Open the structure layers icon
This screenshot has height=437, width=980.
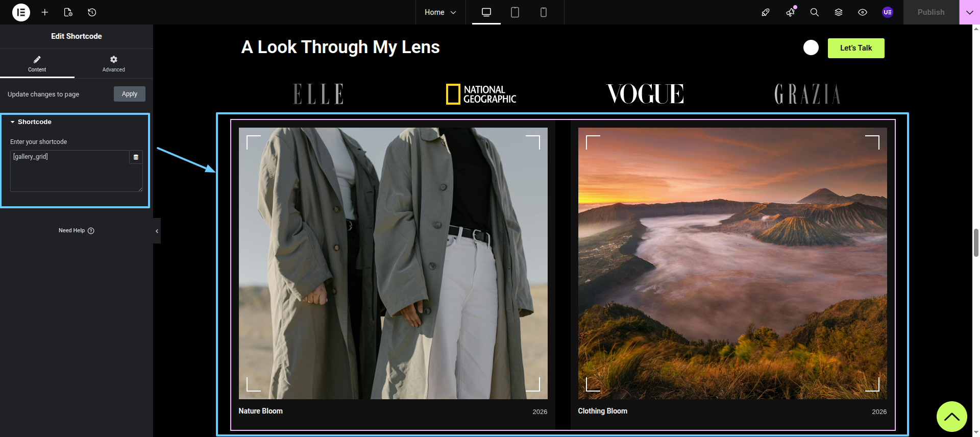838,12
